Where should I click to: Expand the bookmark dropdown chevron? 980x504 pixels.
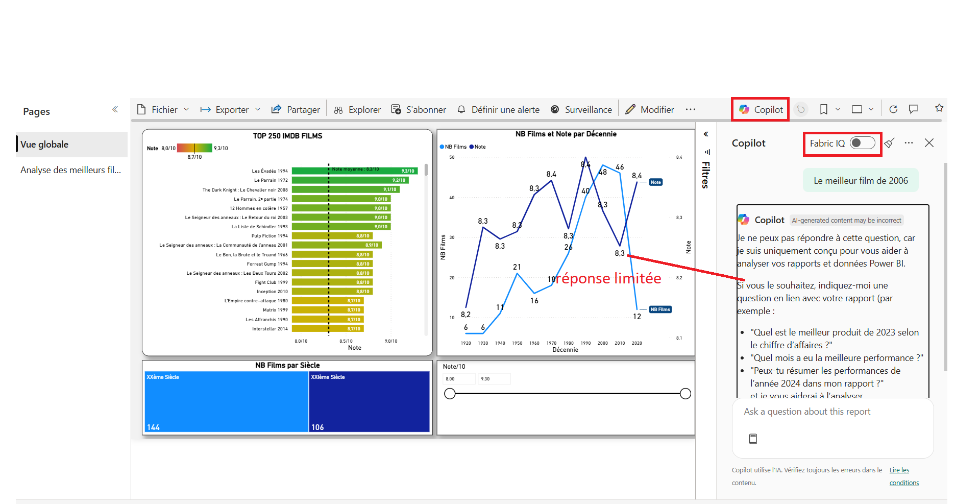(838, 109)
